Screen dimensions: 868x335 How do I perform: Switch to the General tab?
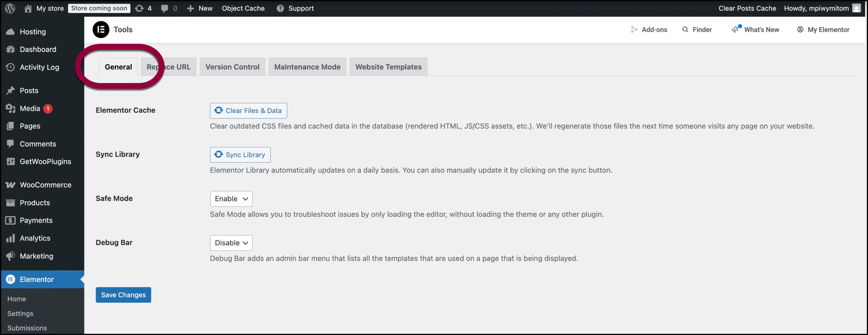pyautogui.click(x=118, y=67)
